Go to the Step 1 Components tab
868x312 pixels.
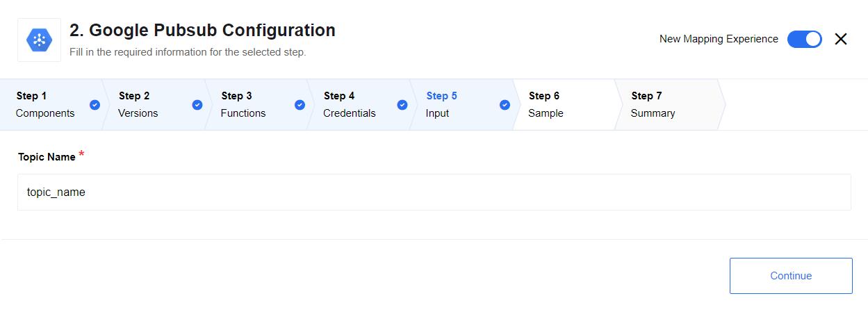click(52, 105)
